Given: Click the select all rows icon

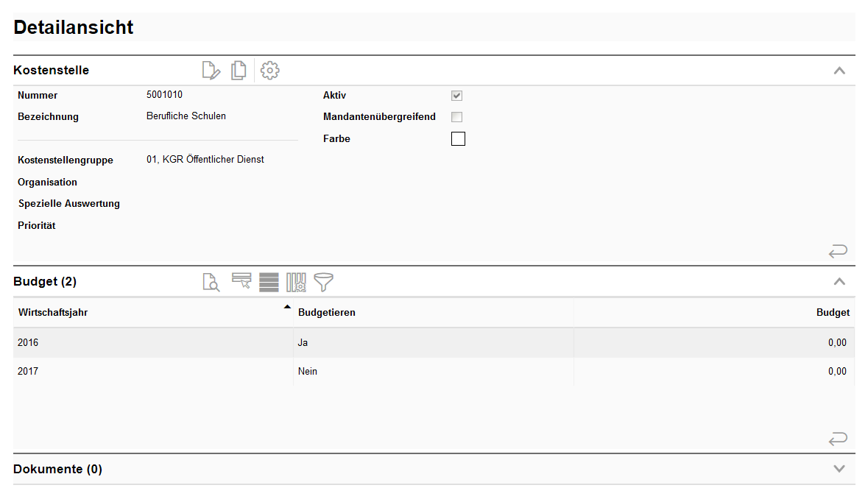Looking at the screenshot, I should [x=269, y=282].
